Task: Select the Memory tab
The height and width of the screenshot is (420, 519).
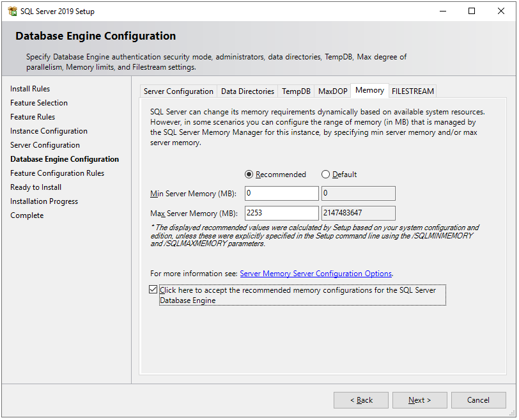Action: coord(369,90)
